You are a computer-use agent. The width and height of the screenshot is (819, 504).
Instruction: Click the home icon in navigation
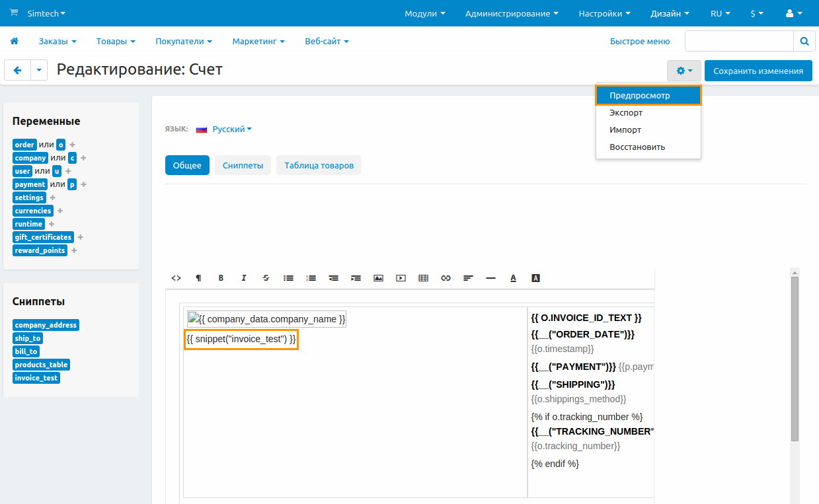(x=14, y=41)
